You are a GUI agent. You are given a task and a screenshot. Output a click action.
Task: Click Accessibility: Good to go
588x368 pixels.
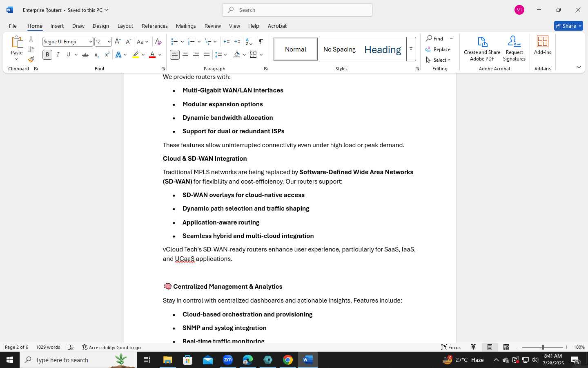[x=111, y=347]
